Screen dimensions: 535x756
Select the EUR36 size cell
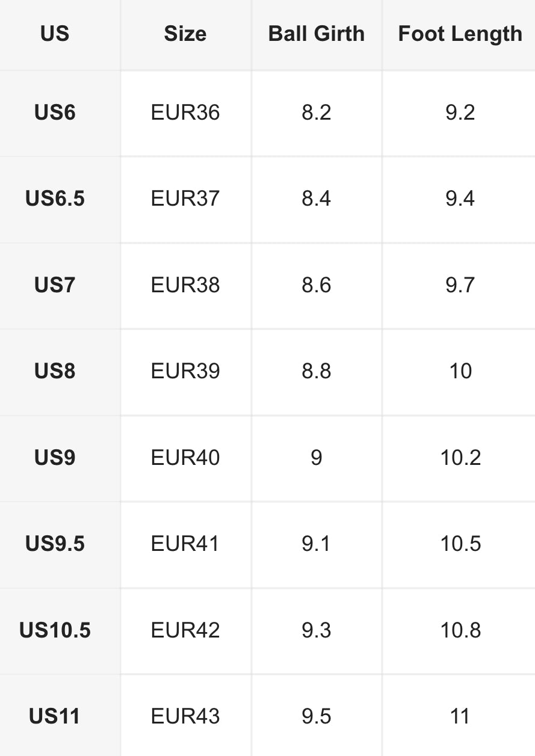185,112
